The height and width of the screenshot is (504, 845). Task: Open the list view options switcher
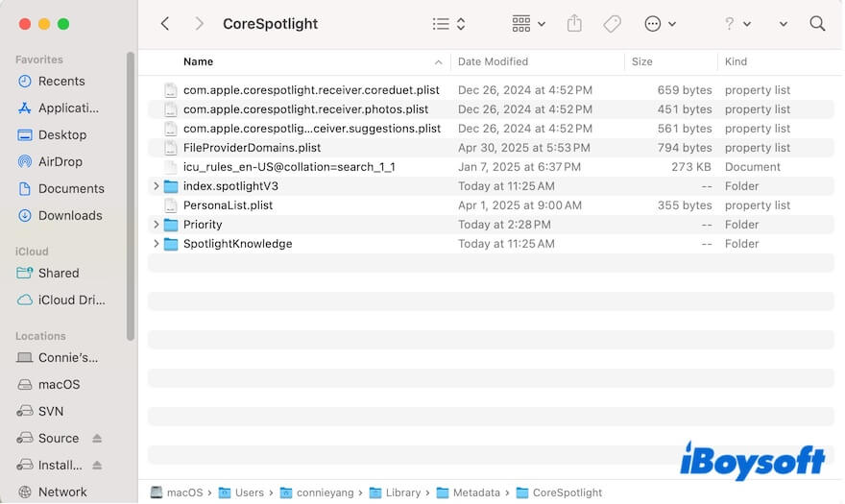coord(448,24)
